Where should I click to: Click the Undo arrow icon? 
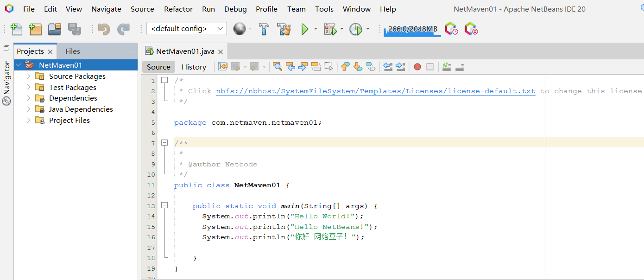104,29
